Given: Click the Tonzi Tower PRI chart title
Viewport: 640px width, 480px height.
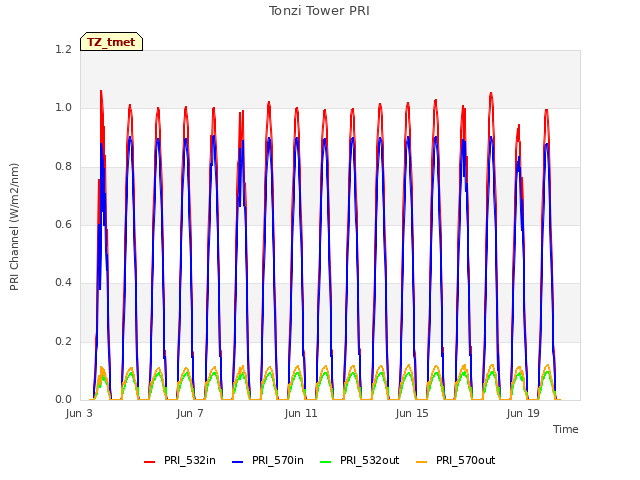Looking at the screenshot, I should click(x=319, y=11).
